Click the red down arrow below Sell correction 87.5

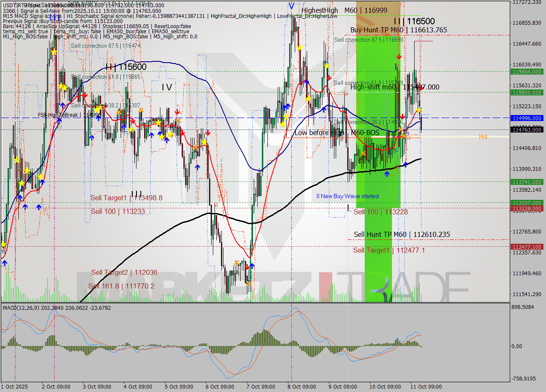(399, 57)
